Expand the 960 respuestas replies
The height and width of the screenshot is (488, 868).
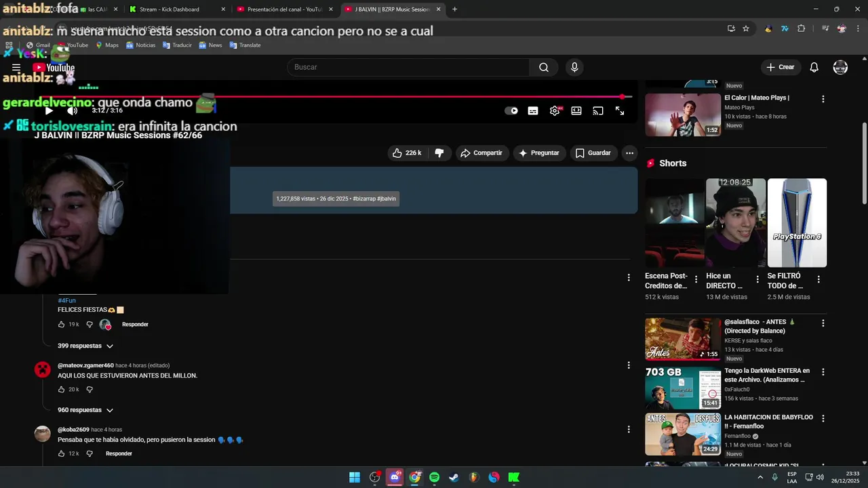click(x=85, y=410)
